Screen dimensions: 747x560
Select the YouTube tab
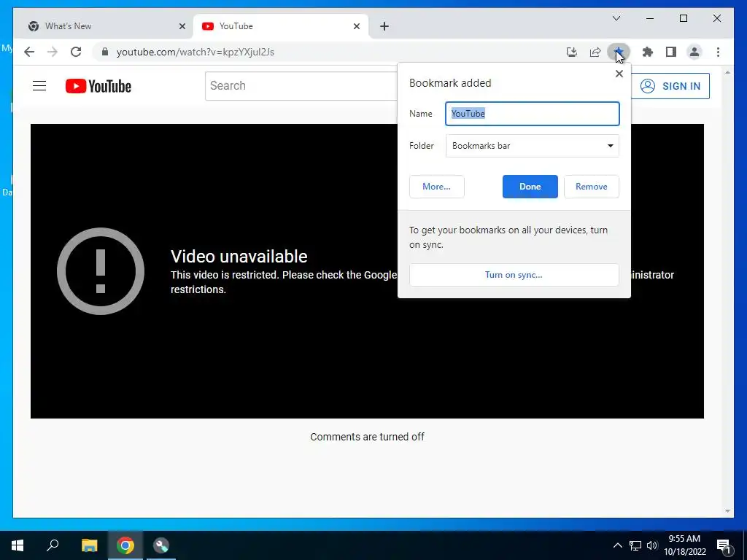pyautogui.click(x=281, y=26)
